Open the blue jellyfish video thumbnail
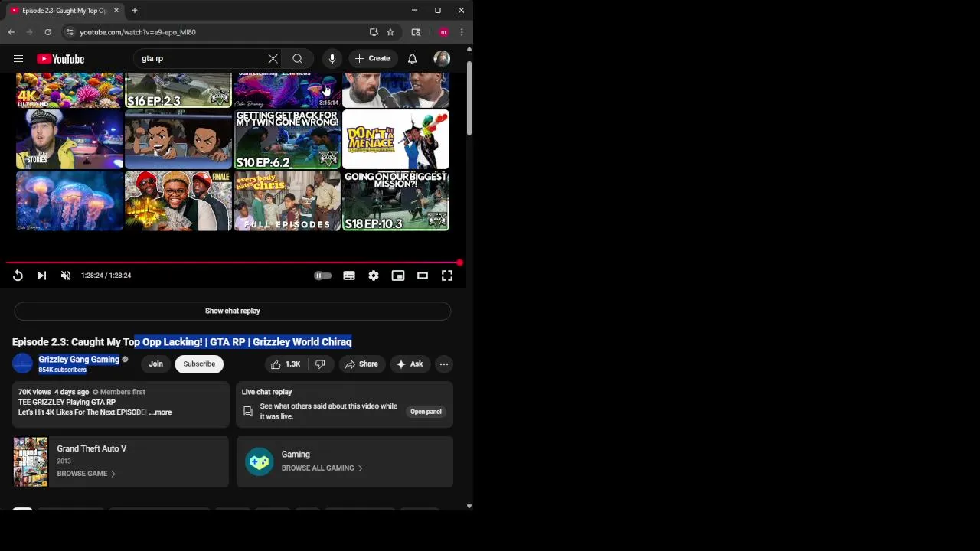The image size is (980, 551). pyautogui.click(x=70, y=201)
